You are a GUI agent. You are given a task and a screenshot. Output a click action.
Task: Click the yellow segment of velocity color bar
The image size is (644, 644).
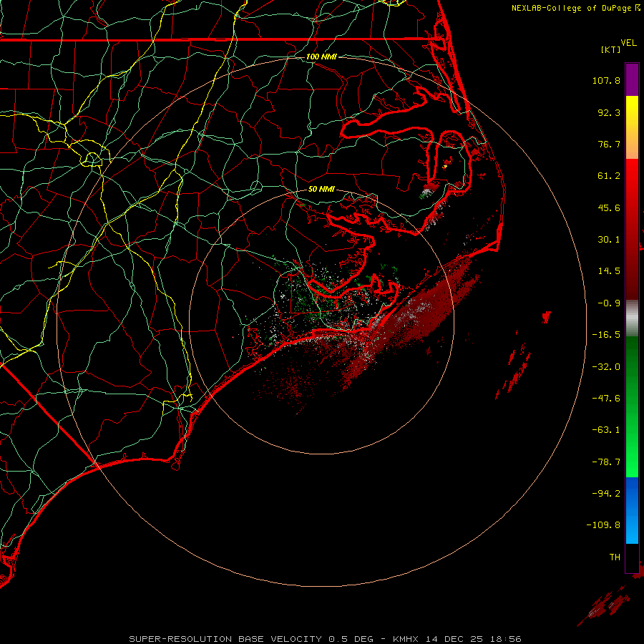pos(632,127)
